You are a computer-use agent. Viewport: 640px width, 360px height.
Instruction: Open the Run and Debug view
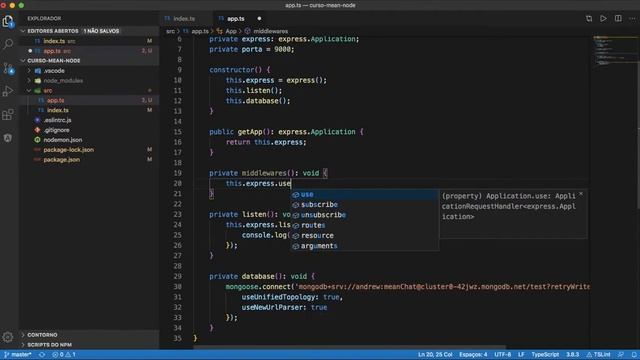point(8,91)
